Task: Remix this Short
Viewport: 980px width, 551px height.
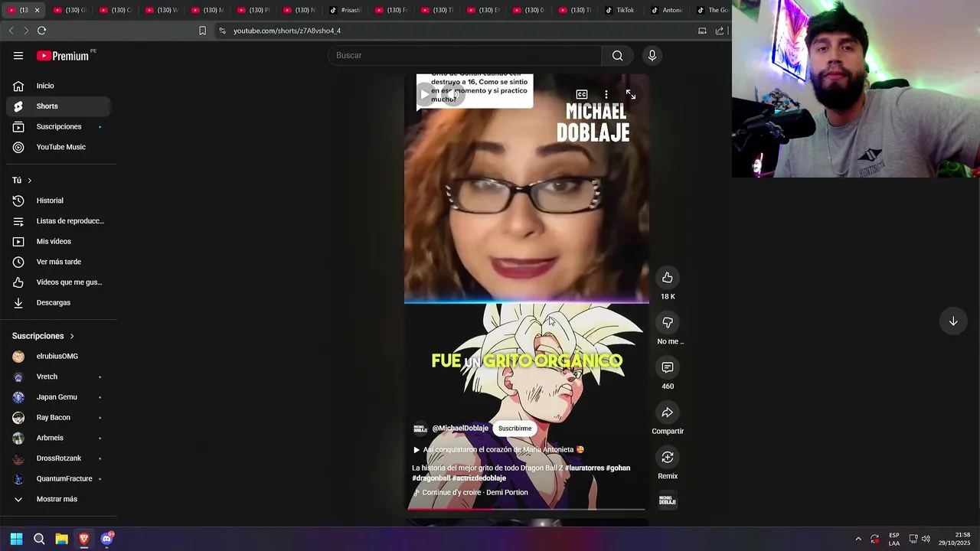Action: 668,458
